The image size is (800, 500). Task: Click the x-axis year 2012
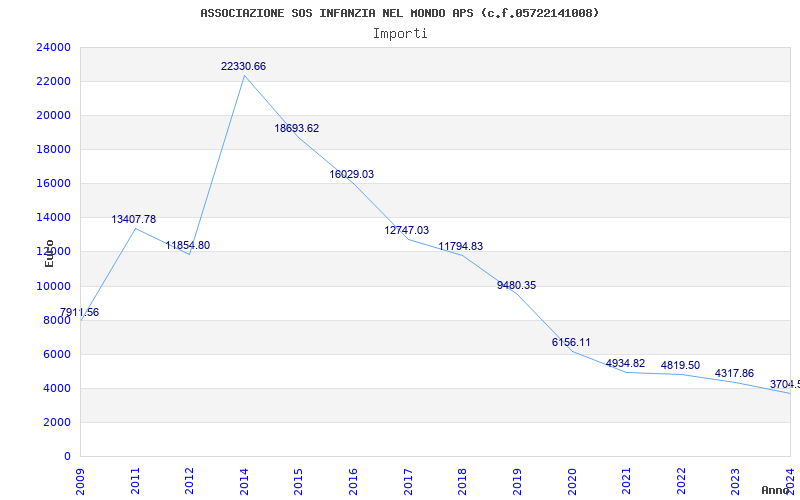click(x=189, y=481)
